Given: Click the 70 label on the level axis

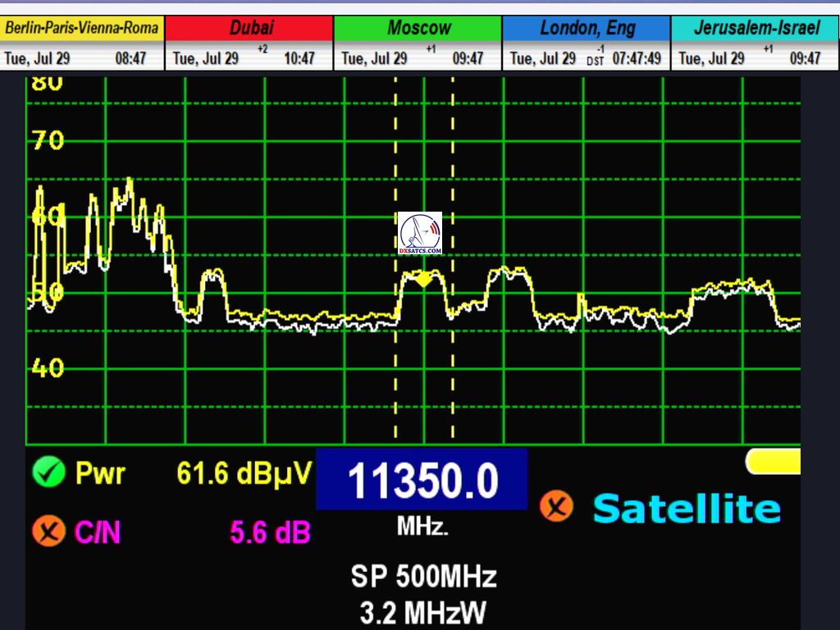Looking at the screenshot, I should 48,141.
